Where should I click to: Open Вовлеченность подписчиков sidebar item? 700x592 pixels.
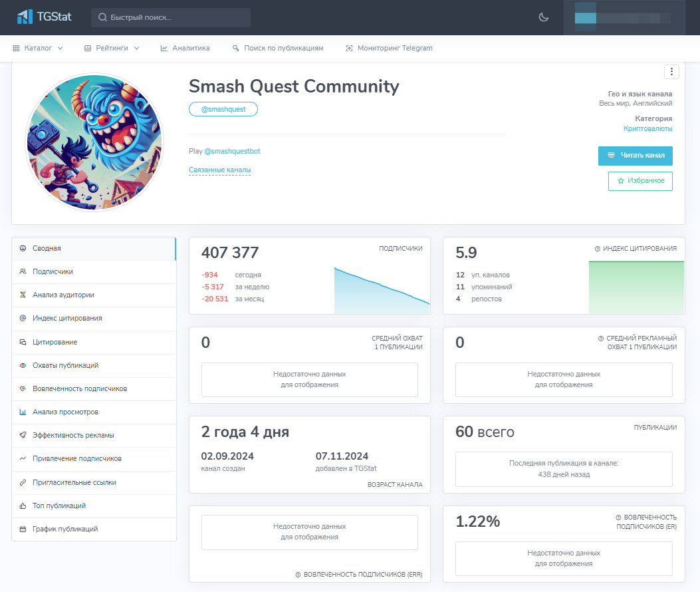(94, 388)
